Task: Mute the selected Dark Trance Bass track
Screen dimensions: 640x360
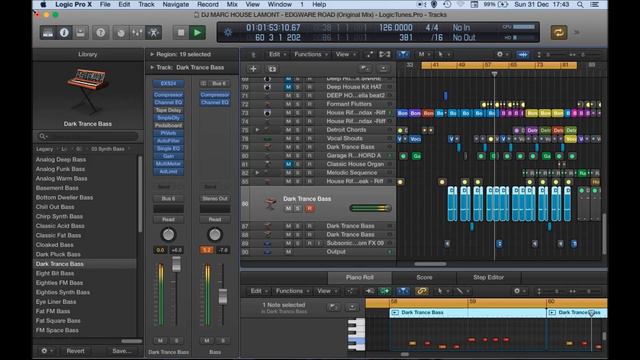Action: [x=288, y=209]
